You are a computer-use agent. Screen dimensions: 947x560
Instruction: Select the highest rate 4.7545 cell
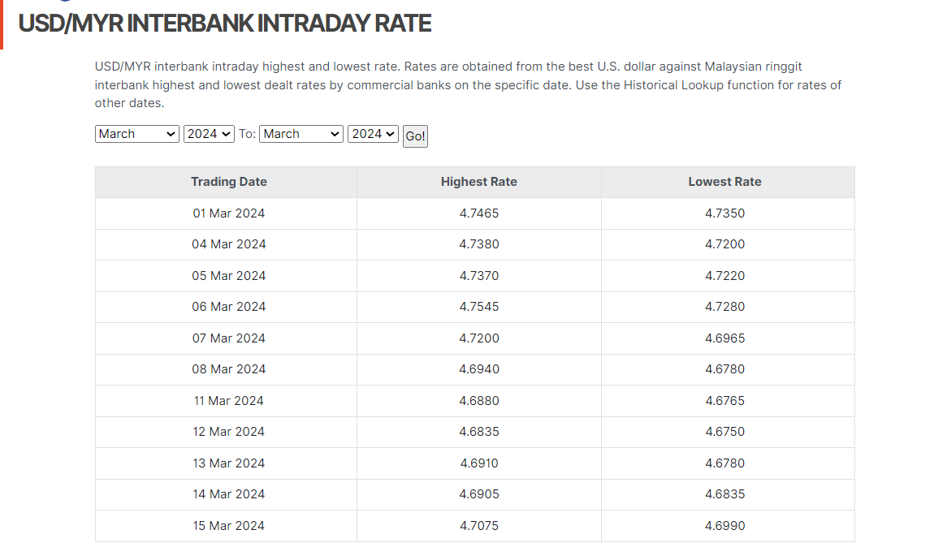tap(478, 307)
